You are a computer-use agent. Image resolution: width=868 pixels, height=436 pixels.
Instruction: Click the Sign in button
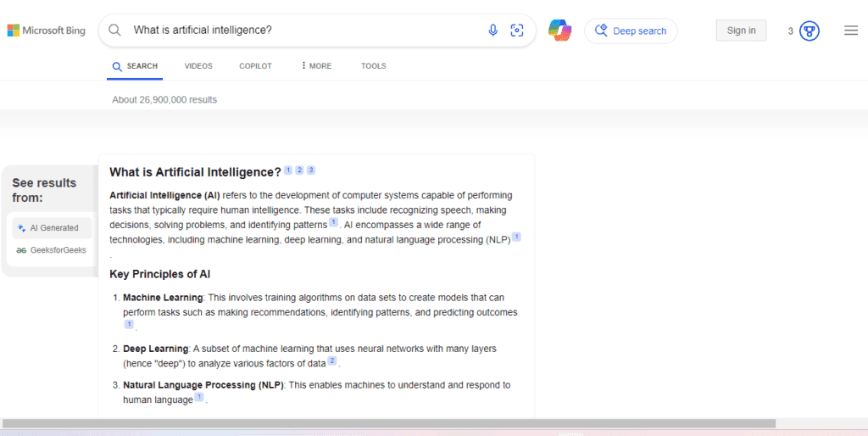coord(741,31)
